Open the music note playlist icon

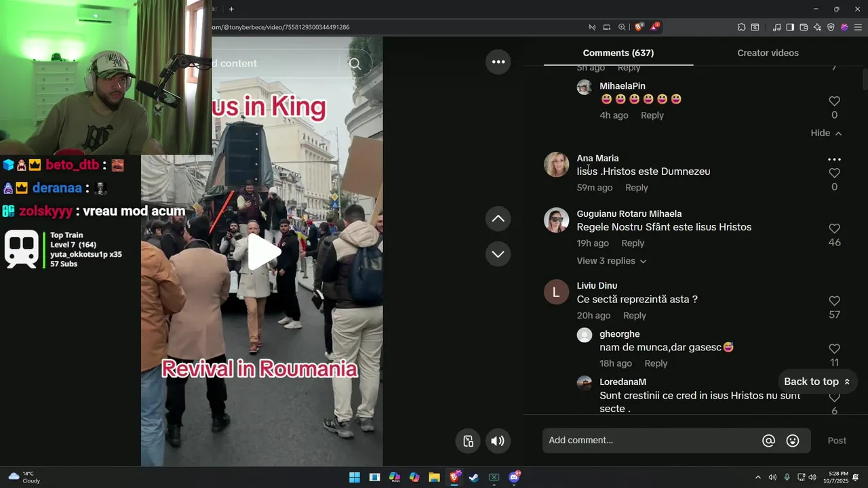[x=776, y=27]
